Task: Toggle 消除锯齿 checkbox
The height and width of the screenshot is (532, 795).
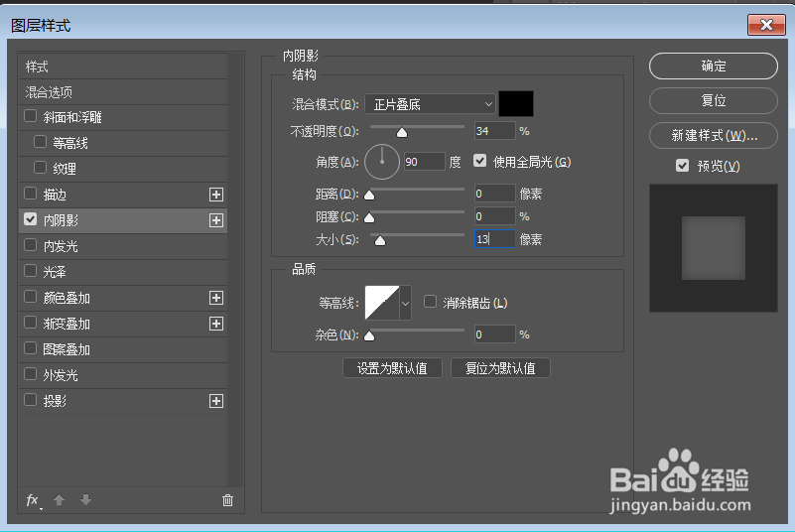Action: (x=430, y=303)
